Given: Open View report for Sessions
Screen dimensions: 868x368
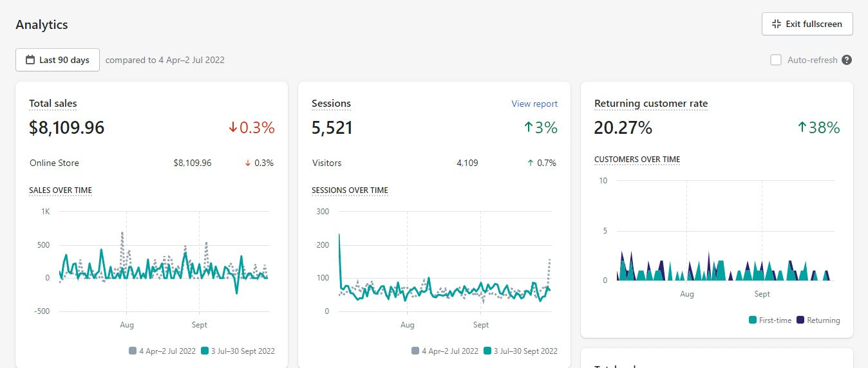Looking at the screenshot, I should 534,104.
